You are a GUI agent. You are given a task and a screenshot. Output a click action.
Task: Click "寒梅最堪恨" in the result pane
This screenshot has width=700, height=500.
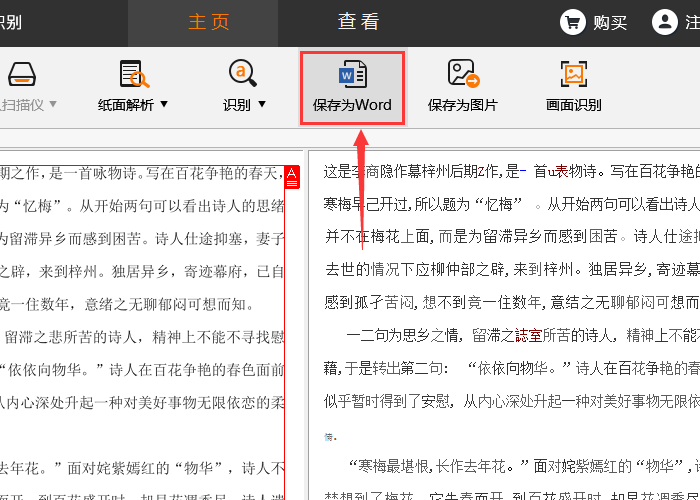pyautogui.click(x=395, y=467)
